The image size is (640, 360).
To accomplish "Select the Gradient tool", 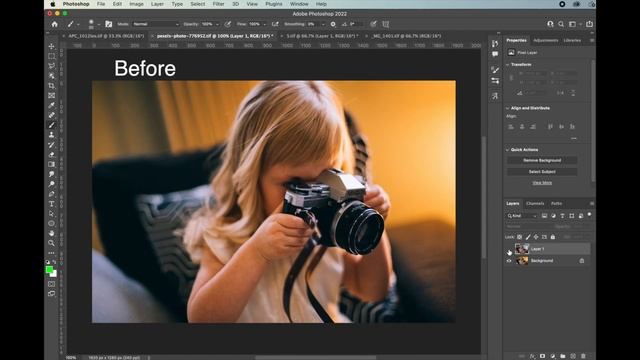I will pyautogui.click(x=51, y=164).
